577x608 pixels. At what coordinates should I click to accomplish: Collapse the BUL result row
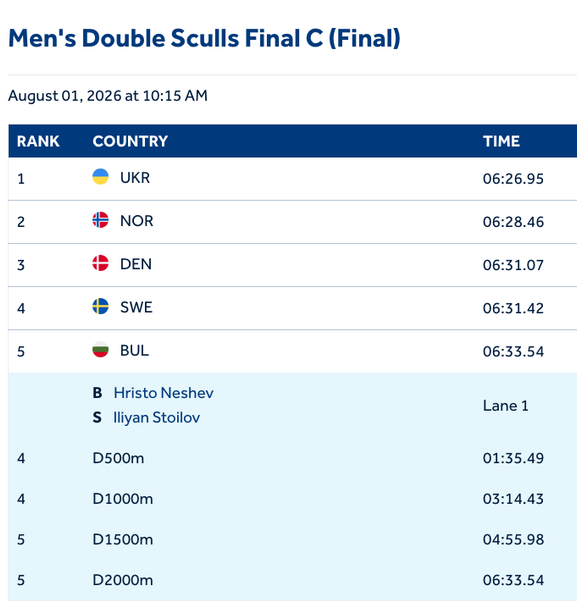coord(293,351)
